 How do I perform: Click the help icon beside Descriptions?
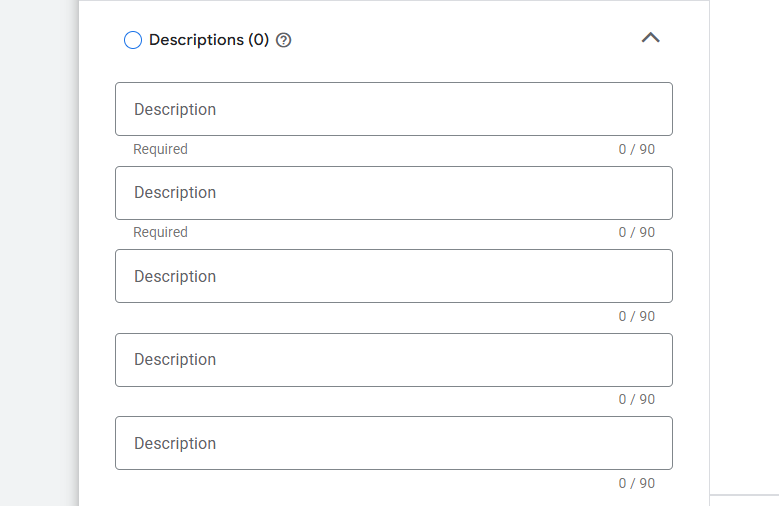coord(283,41)
